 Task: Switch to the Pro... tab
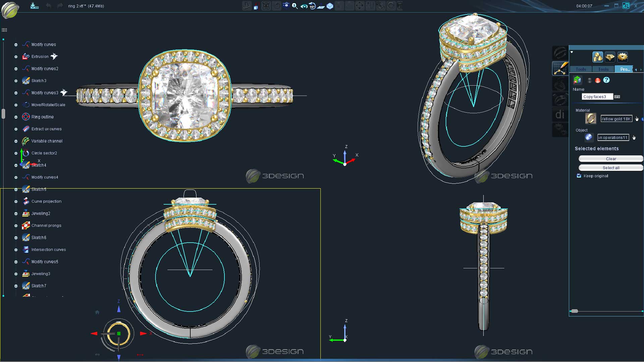pos(624,69)
